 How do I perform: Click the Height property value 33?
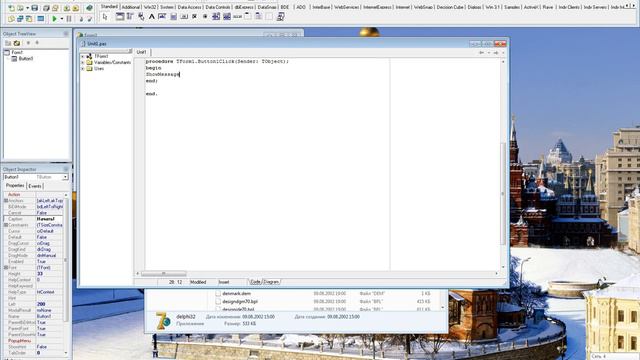(49, 273)
